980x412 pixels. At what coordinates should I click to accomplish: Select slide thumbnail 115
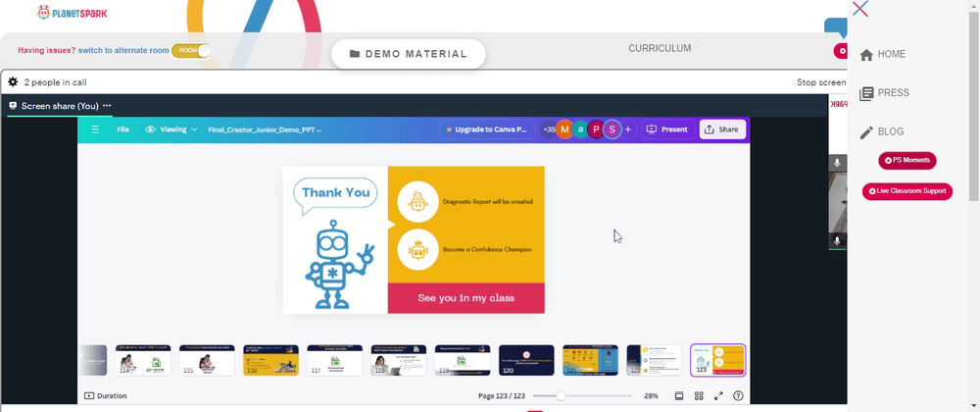(x=207, y=360)
